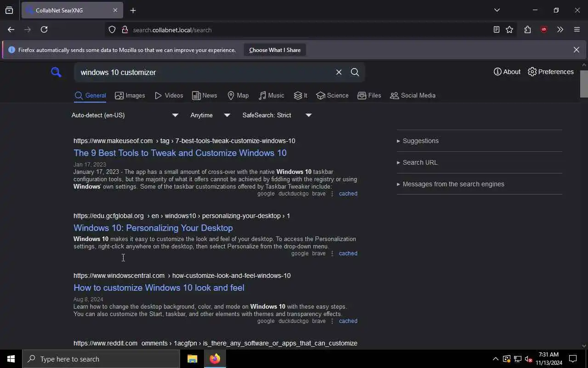Toggle Reader View icon
The width and height of the screenshot is (588, 368).
pos(497,30)
